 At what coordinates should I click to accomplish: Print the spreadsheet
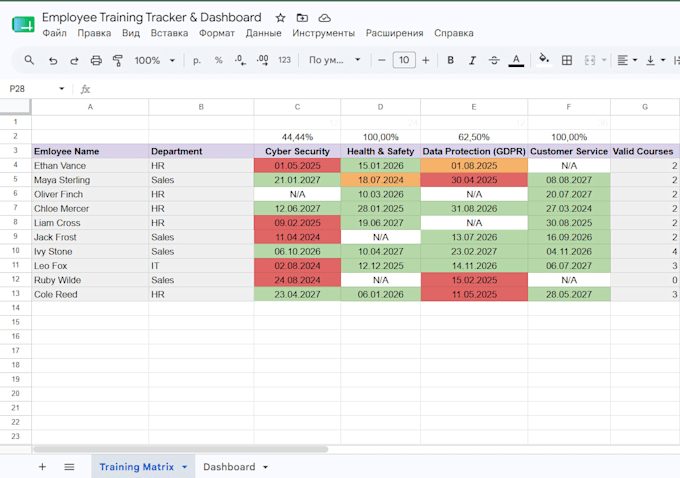pyautogui.click(x=96, y=60)
